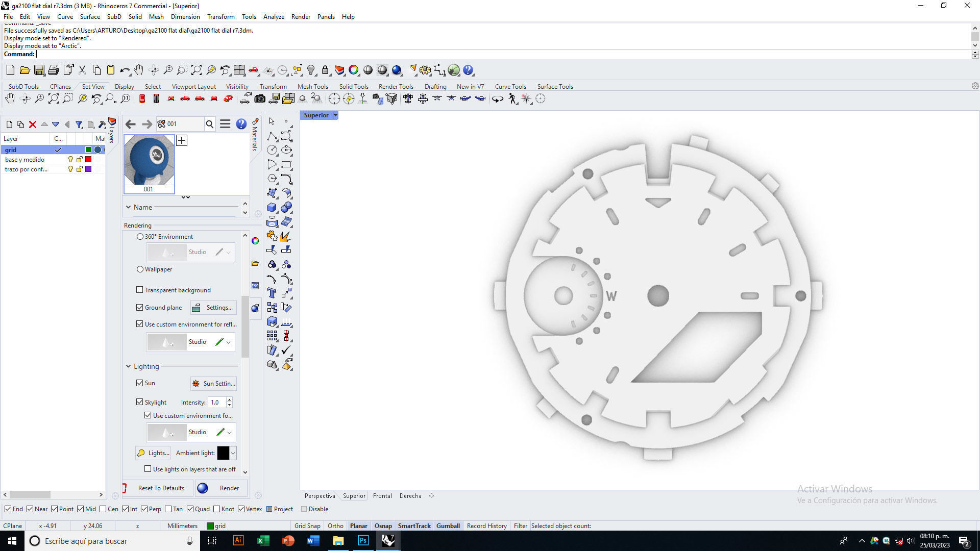Click the 001 material thumbnail

point(149,163)
